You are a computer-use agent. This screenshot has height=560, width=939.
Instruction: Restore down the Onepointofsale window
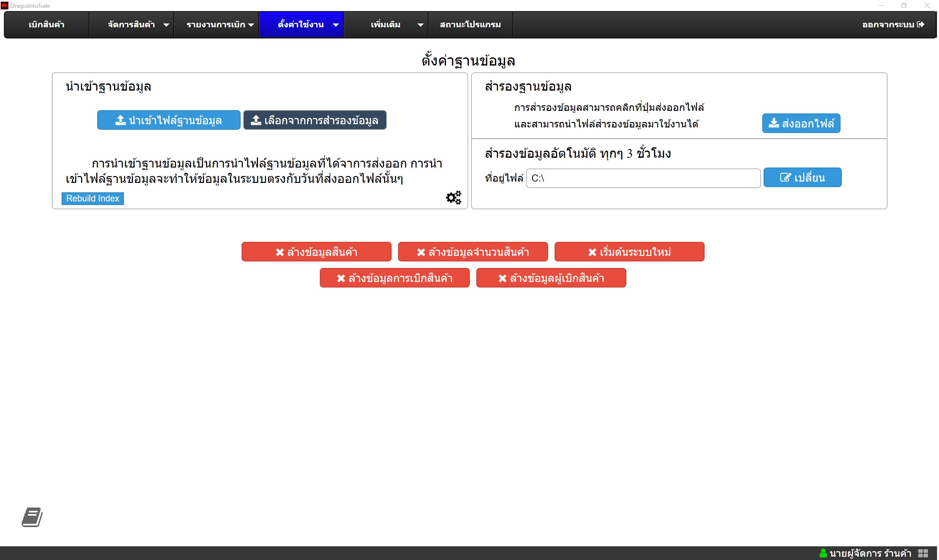(x=904, y=5)
